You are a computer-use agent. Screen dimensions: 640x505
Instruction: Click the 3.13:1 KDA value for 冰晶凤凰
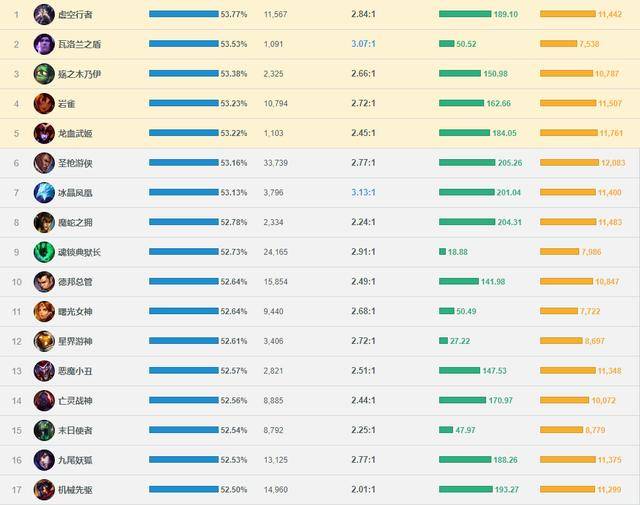(x=363, y=192)
